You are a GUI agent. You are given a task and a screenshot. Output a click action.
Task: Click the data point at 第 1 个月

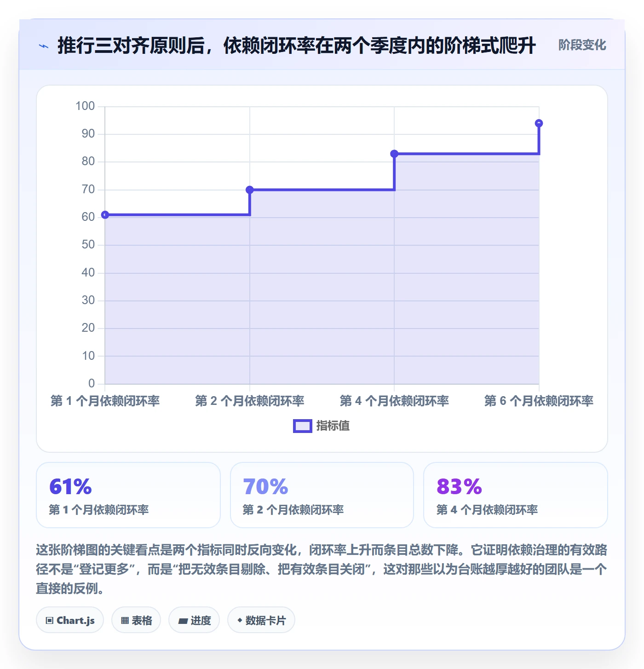coord(105,215)
